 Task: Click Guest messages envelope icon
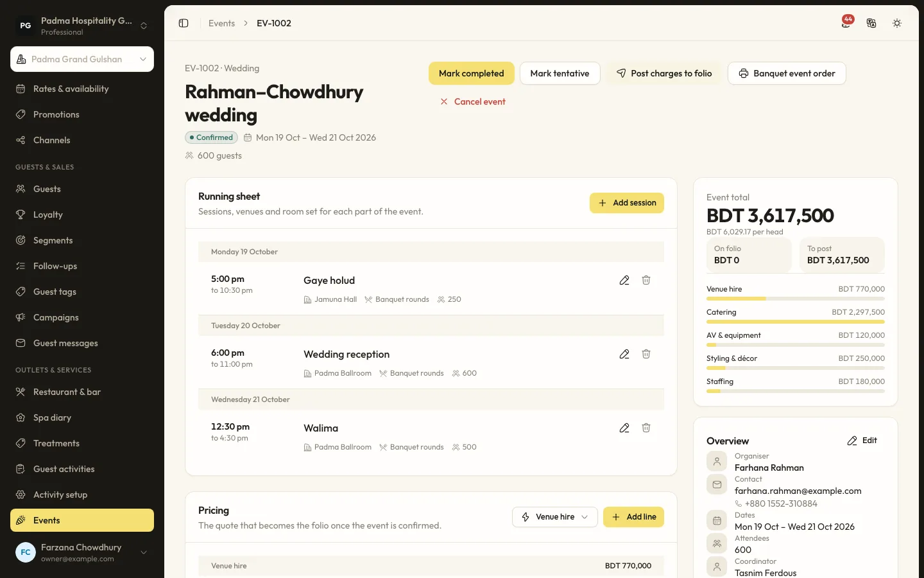point(21,343)
